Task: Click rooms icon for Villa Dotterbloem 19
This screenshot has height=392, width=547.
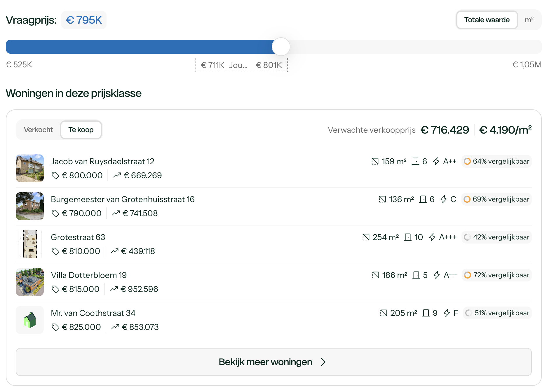Action: click(416, 275)
